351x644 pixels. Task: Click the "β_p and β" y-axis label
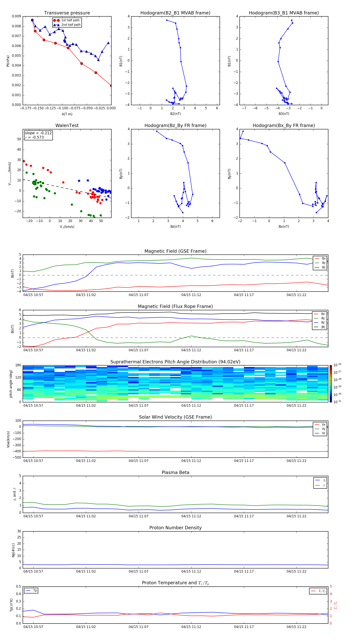tap(14, 494)
